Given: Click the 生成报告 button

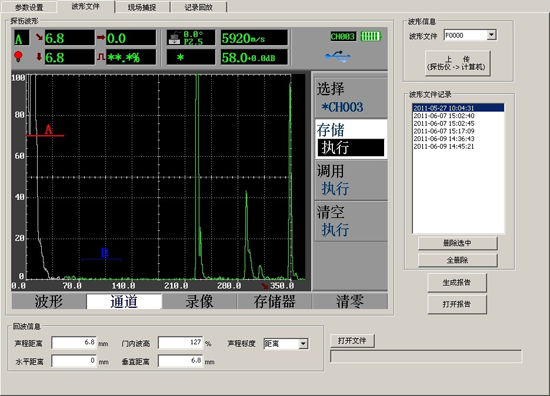Looking at the screenshot, I should coord(457,282).
